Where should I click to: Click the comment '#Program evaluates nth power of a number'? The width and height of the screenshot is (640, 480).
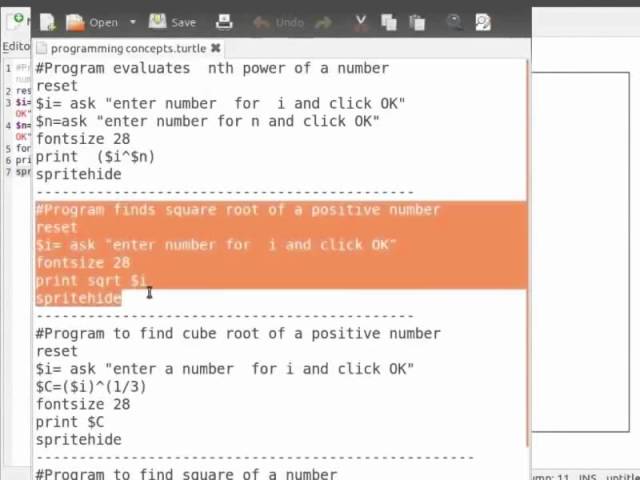coord(212,68)
